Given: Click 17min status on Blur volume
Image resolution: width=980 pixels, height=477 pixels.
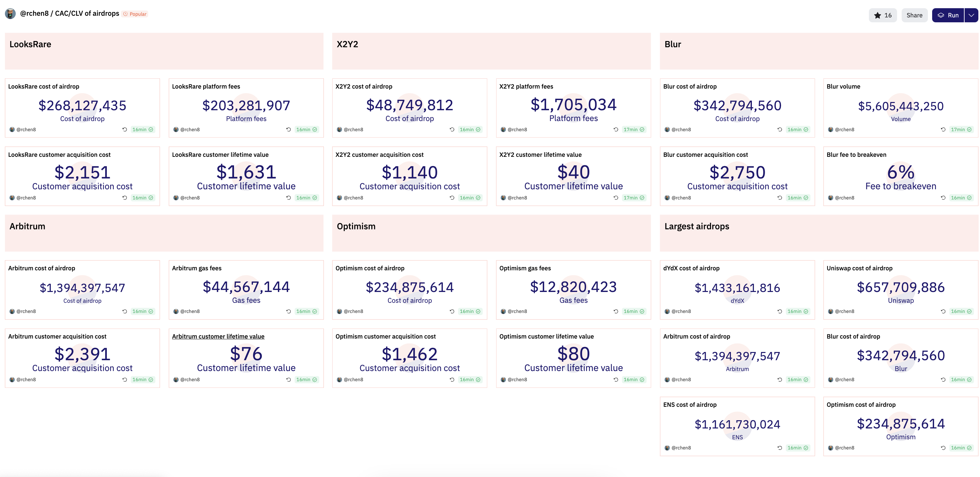Looking at the screenshot, I should [961, 130].
